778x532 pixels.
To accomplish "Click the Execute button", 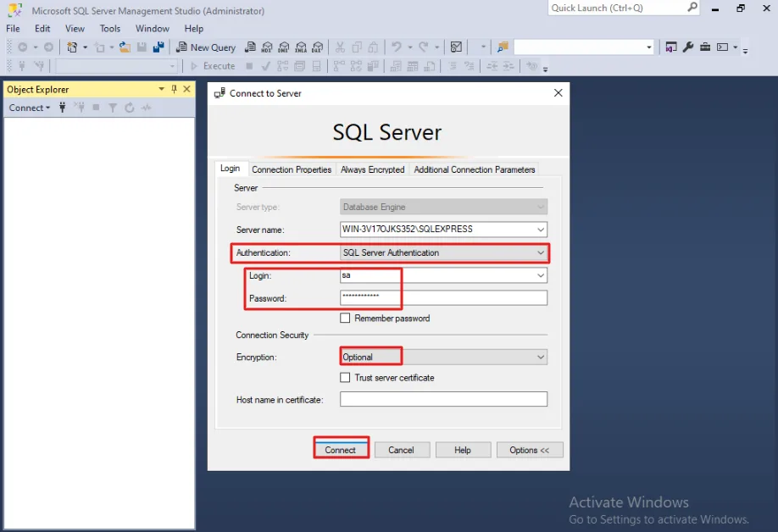I will click(x=214, y=66).
